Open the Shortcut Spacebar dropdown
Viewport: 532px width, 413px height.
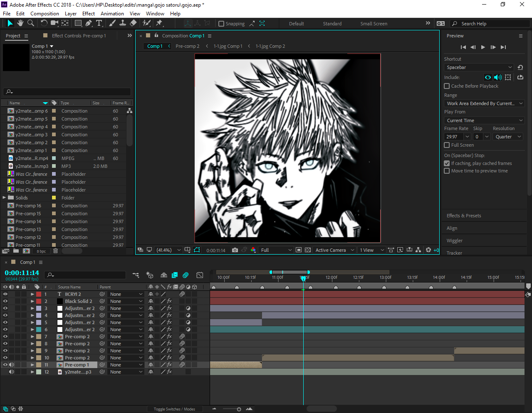(x=479, y=67)
